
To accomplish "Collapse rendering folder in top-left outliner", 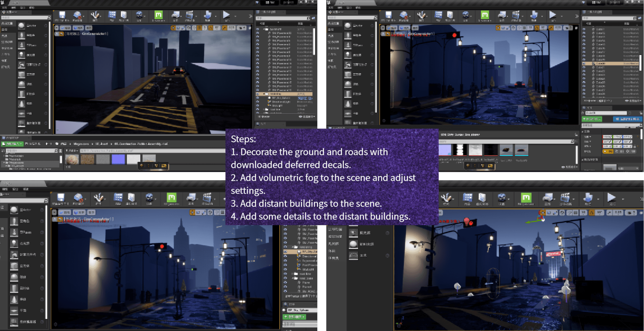I will point(264,94).
